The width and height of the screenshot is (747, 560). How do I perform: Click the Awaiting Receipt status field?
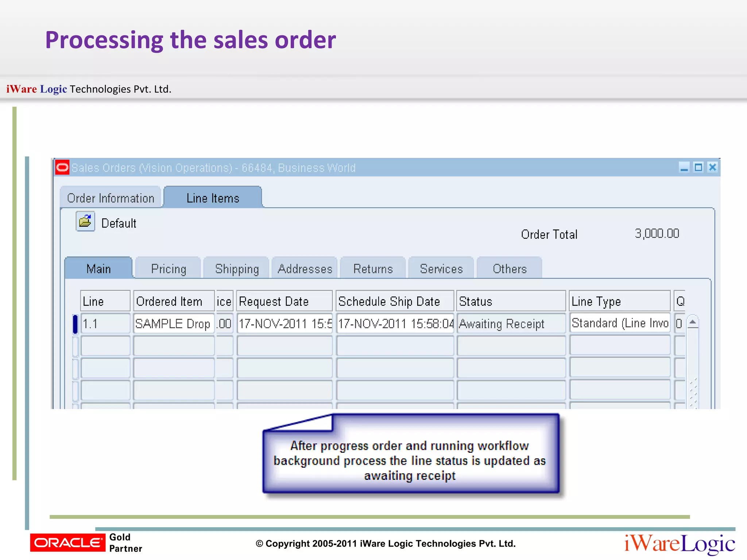(511, 323)
